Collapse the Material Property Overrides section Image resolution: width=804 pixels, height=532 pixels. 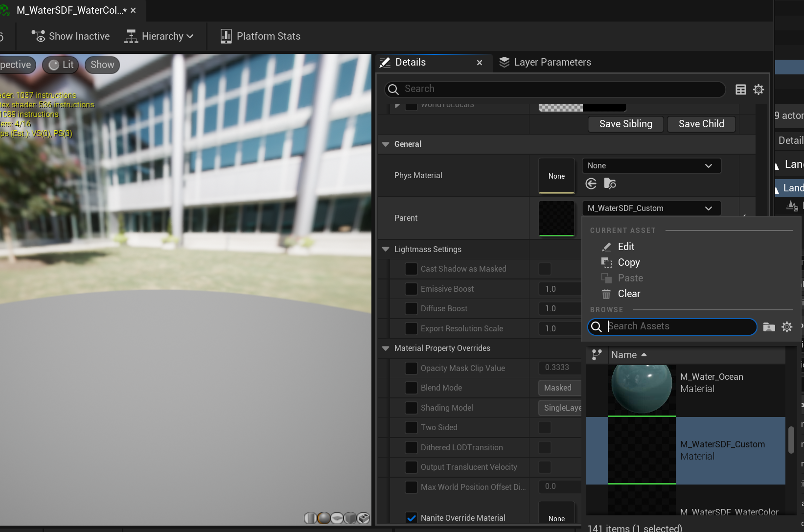click(386, 348)
